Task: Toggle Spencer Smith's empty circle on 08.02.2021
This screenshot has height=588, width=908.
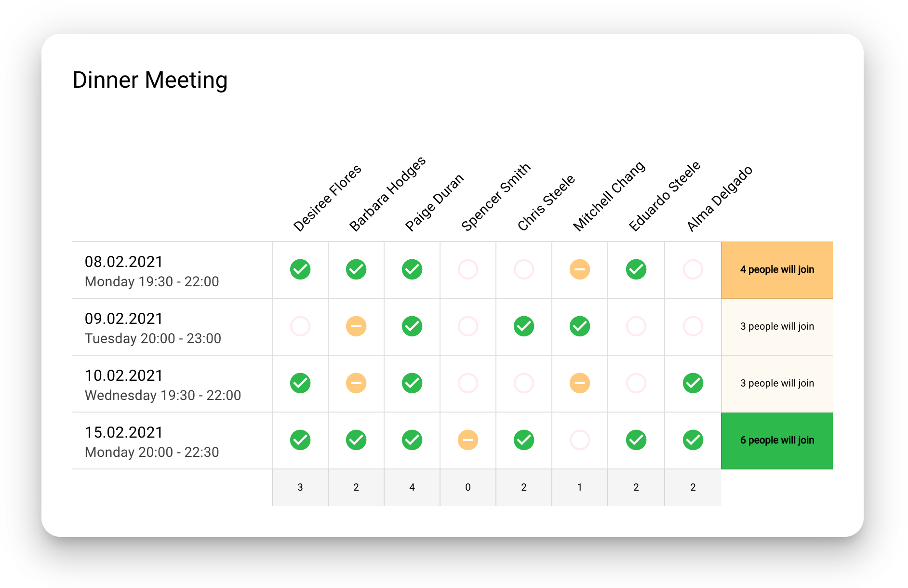Action: coord(468,269)
